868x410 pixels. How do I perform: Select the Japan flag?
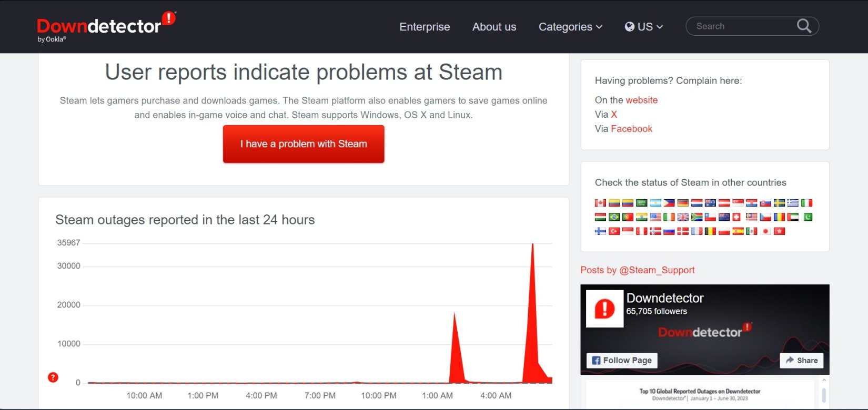pyautogui.click(x=765, y=231)
